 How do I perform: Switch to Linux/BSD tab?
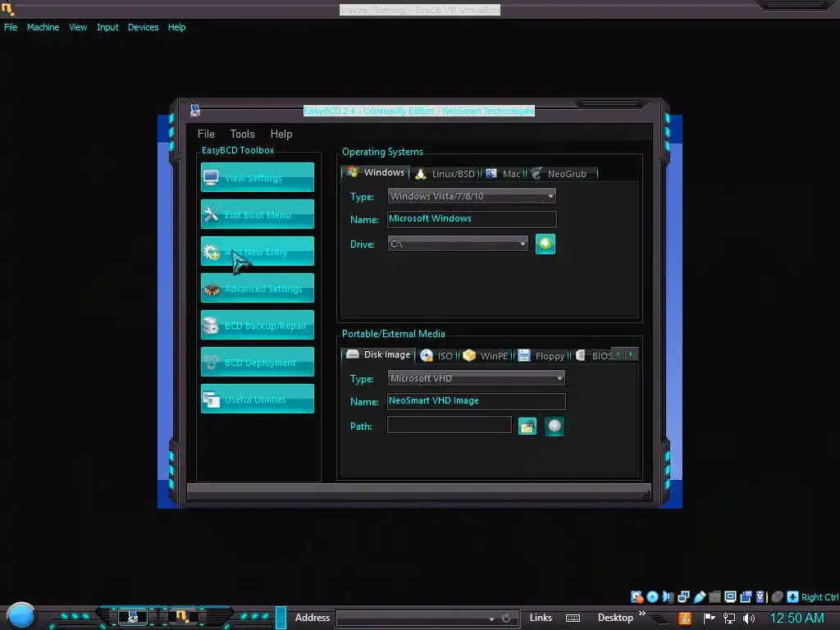[x=445, y=174]
